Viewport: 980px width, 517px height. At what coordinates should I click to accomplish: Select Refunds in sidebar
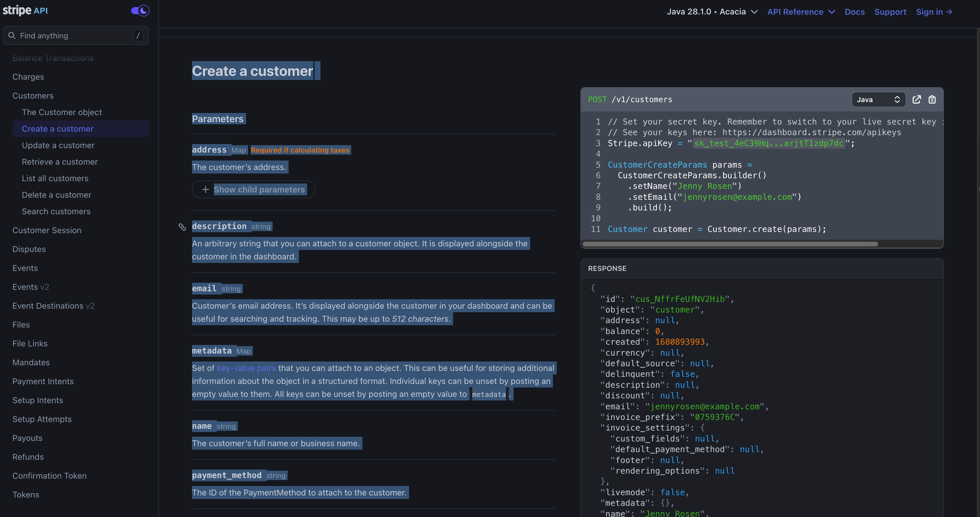(28, 457)
